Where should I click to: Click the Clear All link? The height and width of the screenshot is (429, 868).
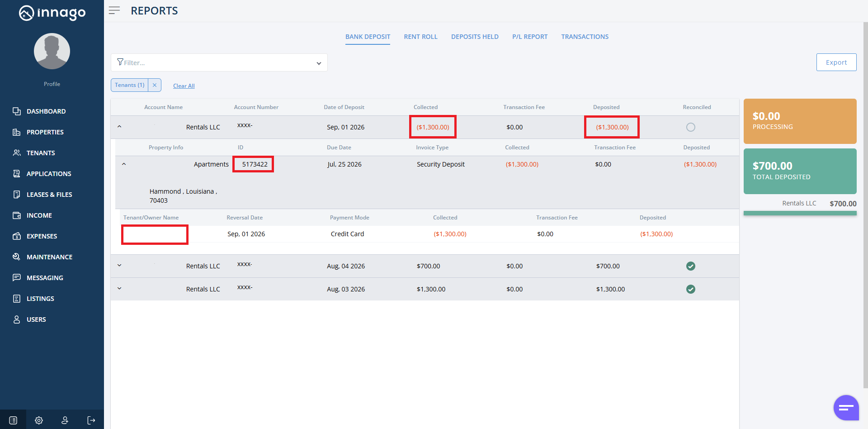point(184,86)
